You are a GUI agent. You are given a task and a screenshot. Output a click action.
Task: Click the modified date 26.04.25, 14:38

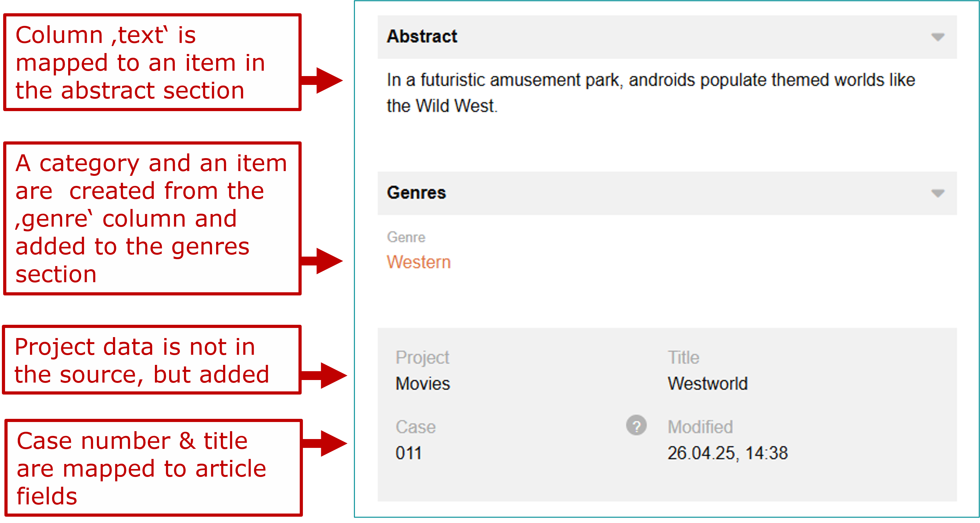[727, 453]
